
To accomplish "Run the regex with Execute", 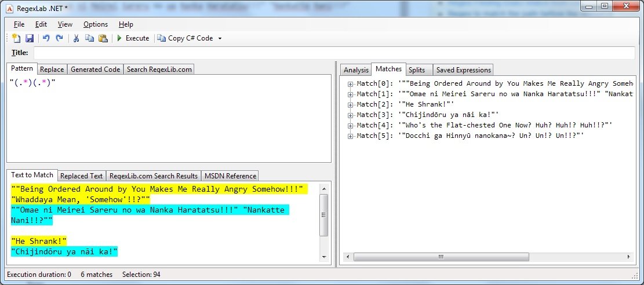I will point(133,38).
